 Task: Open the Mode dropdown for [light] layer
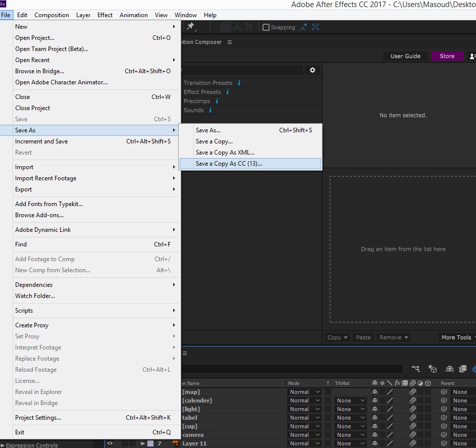click(305, 409)
